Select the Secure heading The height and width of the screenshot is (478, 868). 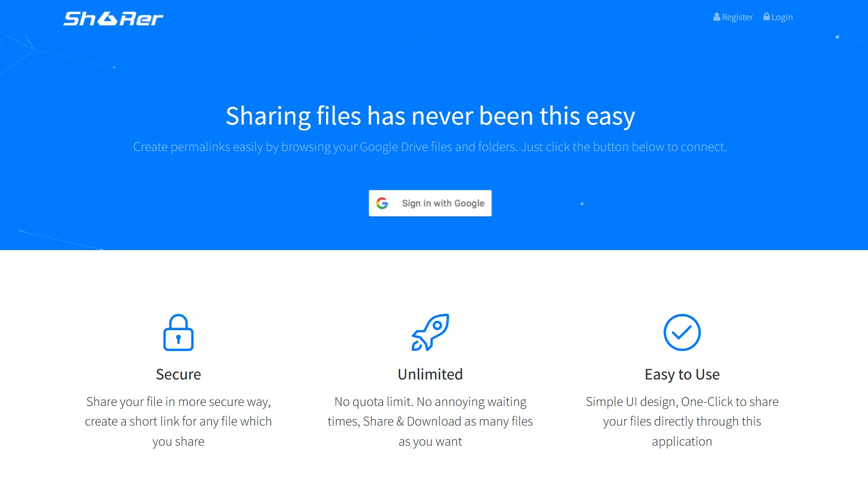click(178, 374)
